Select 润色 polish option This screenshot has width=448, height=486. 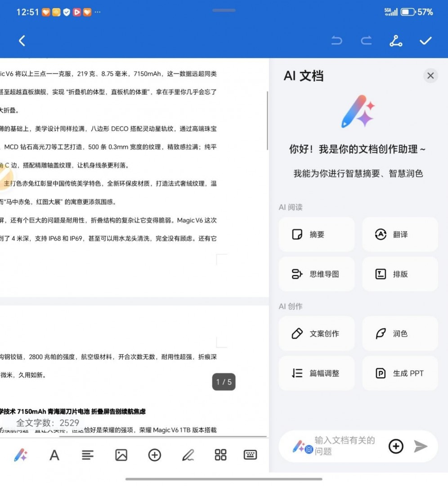[x=400, y=333]
